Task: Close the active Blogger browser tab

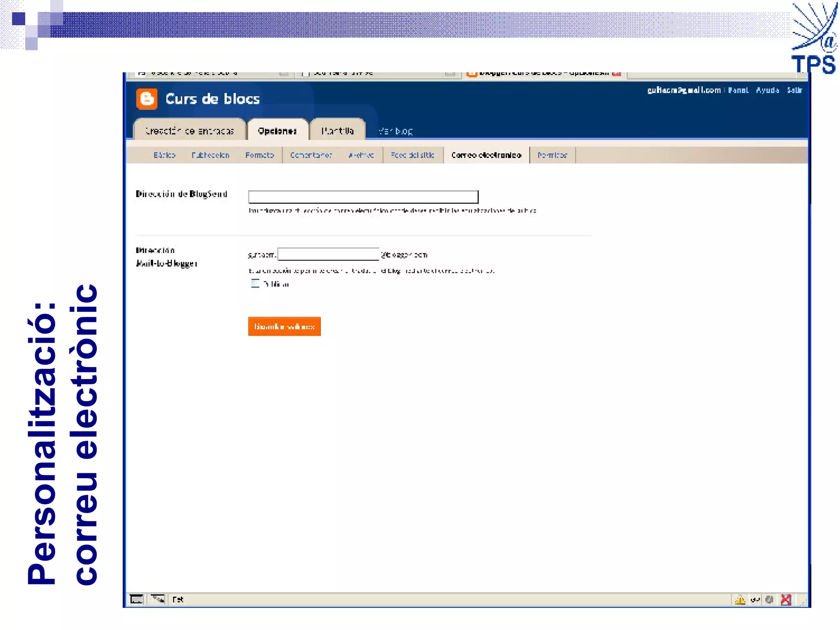Action: point(616,74)
